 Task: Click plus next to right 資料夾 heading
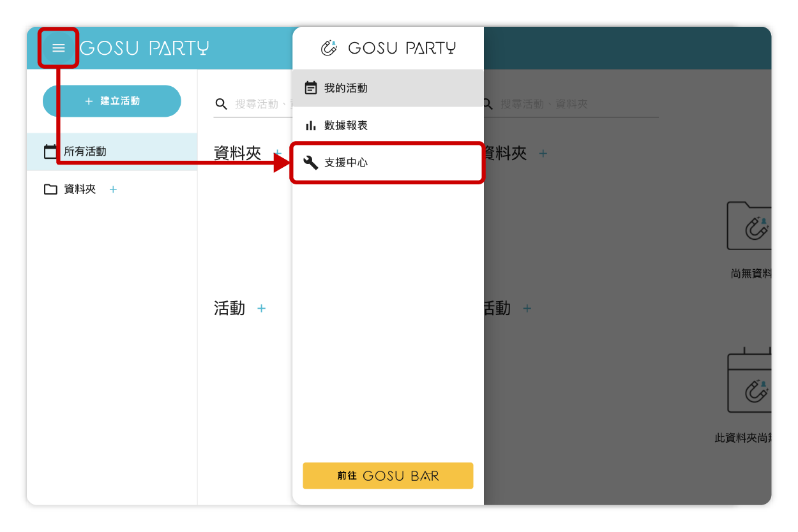(x=543, y=153)
